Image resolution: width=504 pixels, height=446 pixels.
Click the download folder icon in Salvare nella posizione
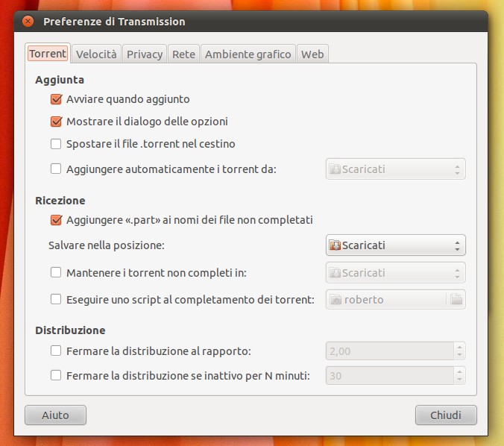(x=335, y=245)
